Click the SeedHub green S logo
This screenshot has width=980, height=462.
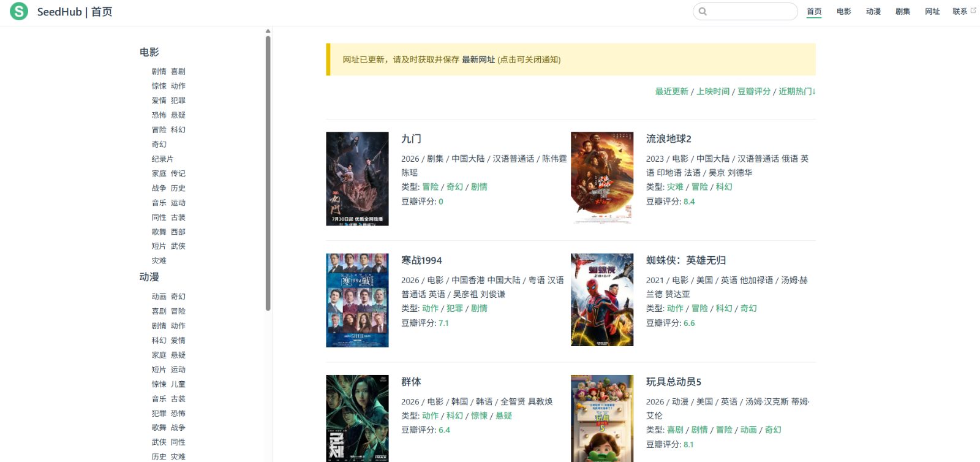click(19, 11)
